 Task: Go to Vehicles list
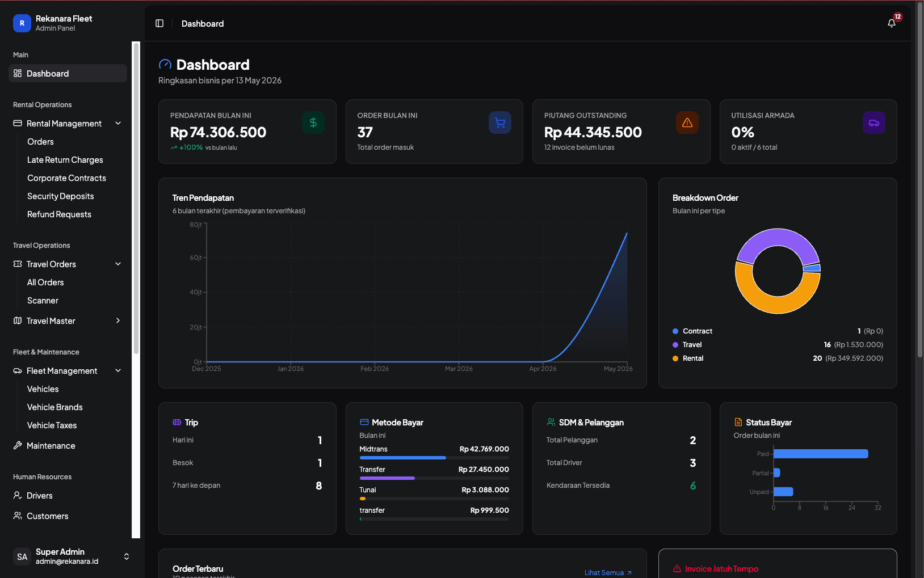[x=43, y=389]
